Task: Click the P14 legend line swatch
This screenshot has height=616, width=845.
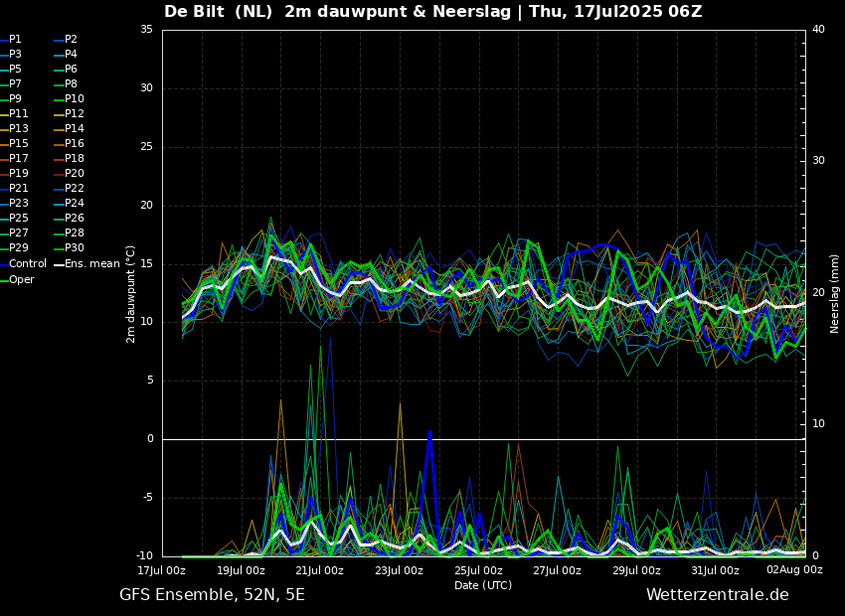Action: coord(59,129)
